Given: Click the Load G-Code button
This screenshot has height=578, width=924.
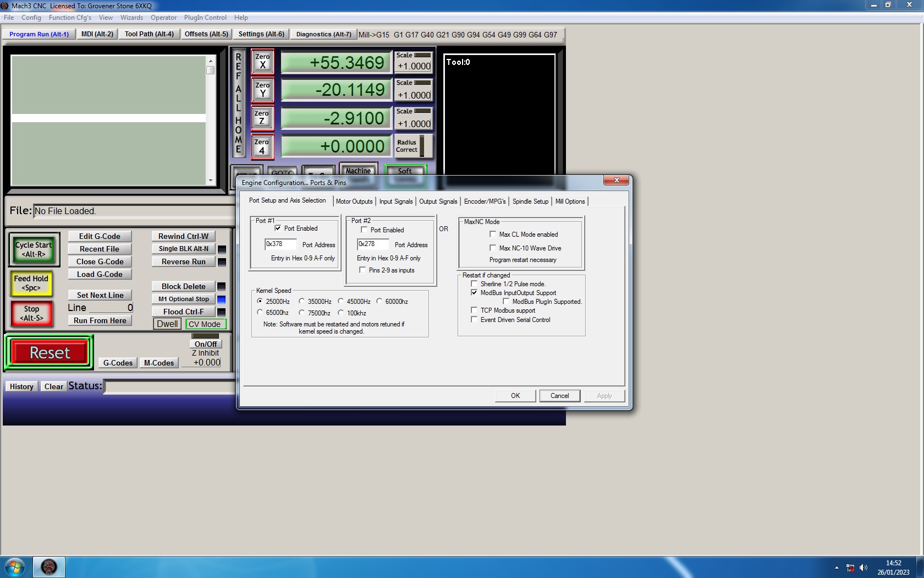Looking at the screenshot, I should point(100,274).
